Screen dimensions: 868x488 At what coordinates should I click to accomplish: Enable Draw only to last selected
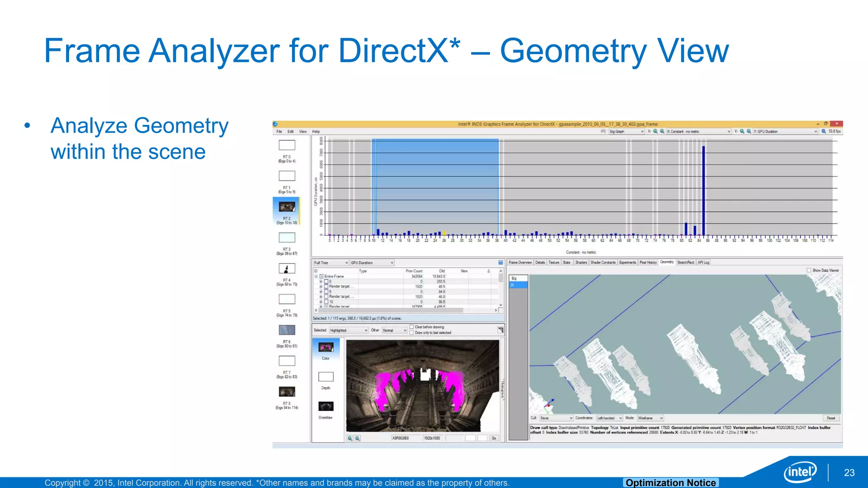tap(412, 333)
